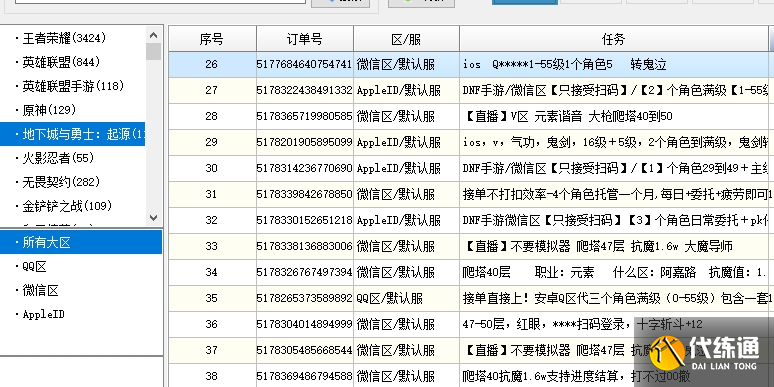
Task: Sort by 区/服 column header
Action: (406, 39)
